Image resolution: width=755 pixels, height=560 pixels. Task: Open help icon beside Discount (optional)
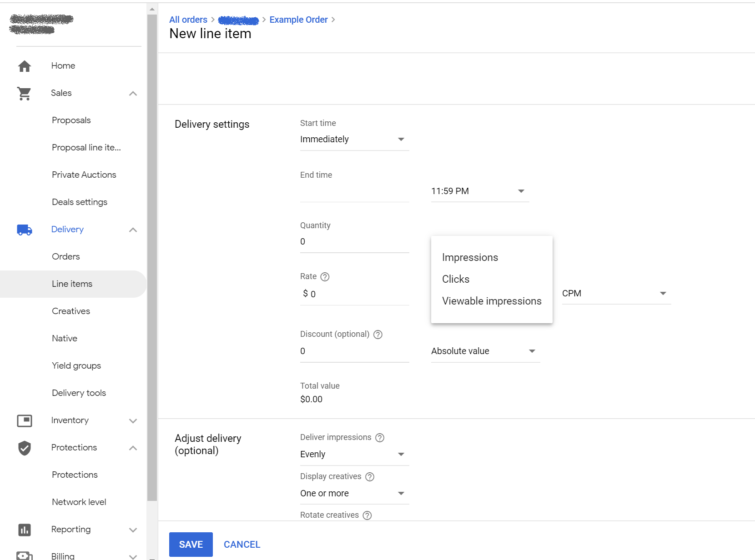(378, 335)
